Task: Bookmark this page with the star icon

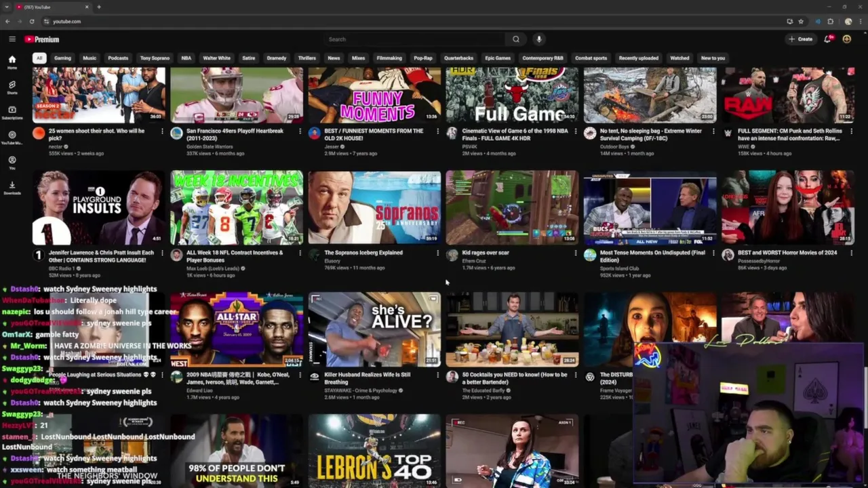Action: coord(801,22)
